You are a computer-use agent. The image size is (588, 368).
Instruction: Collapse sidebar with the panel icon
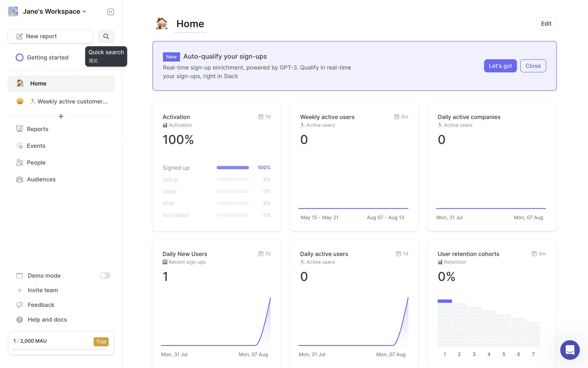click(x=111, y=12)
